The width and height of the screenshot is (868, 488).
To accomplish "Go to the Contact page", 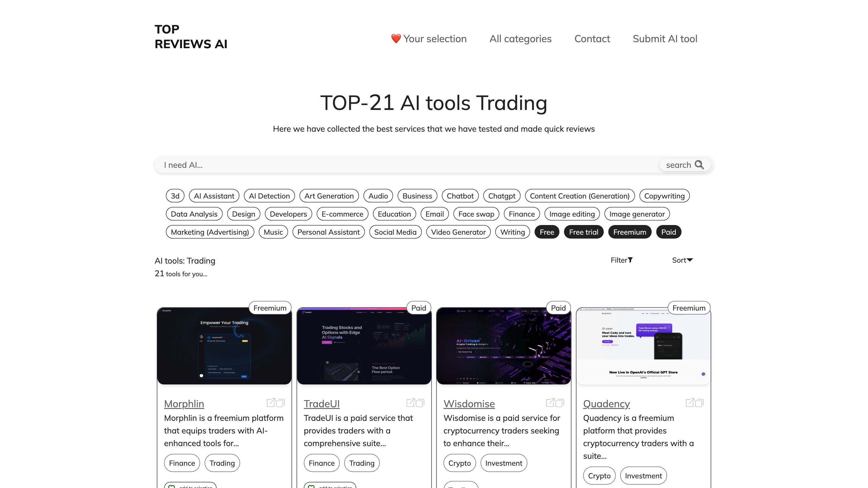I will (592, 39).
